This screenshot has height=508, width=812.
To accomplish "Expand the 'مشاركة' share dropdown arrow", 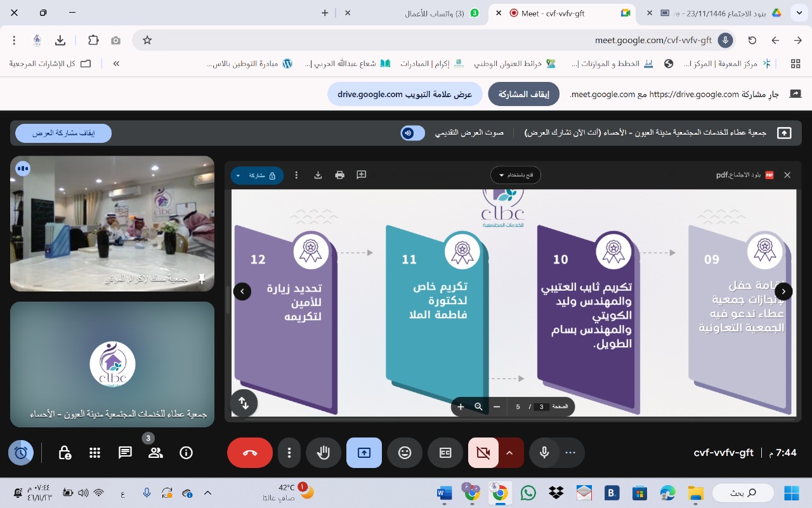I will coord(238,175).
